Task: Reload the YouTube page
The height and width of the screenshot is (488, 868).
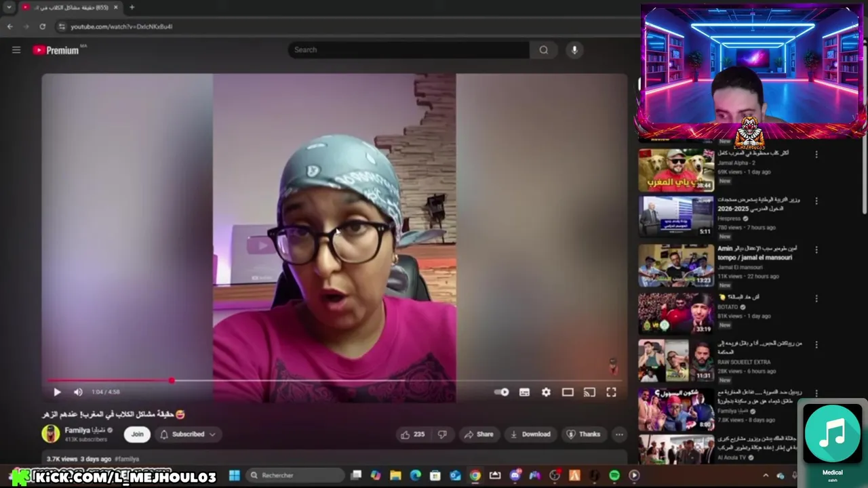Action: [42, 26]
